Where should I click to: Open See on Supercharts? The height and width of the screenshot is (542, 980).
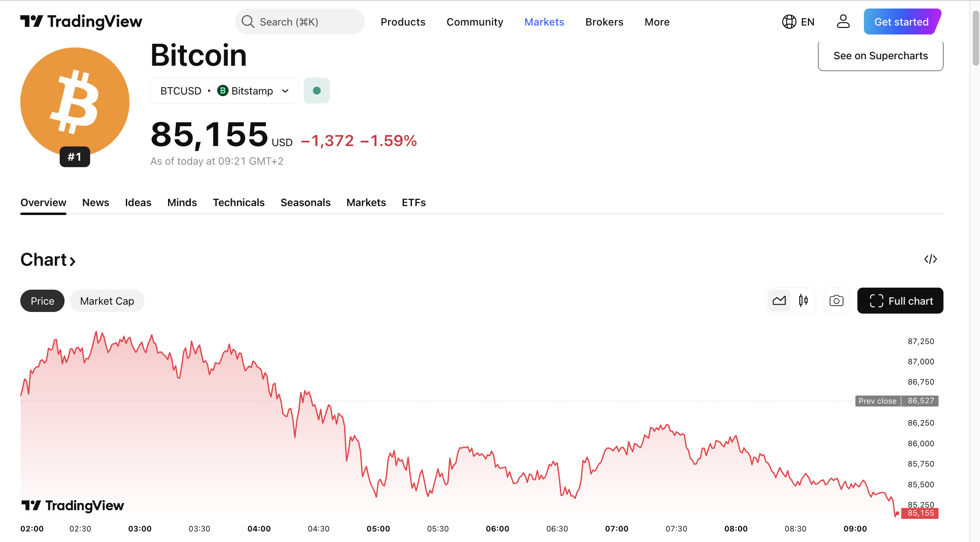point(881,56)
